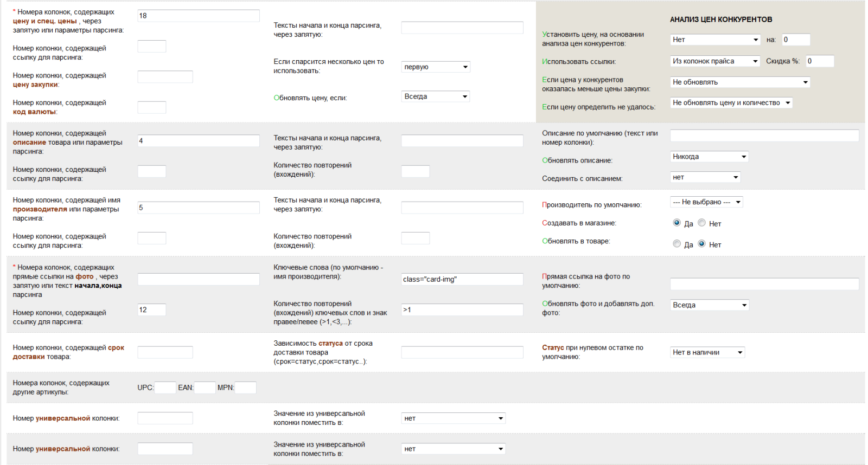Click default description text field

(764, 135)
